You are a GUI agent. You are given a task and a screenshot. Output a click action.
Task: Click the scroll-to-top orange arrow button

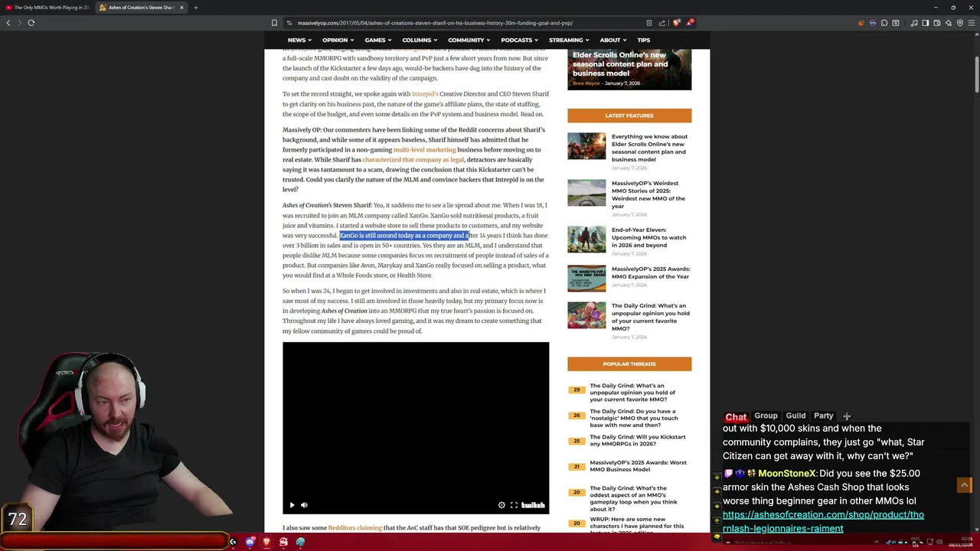point(964,485)
